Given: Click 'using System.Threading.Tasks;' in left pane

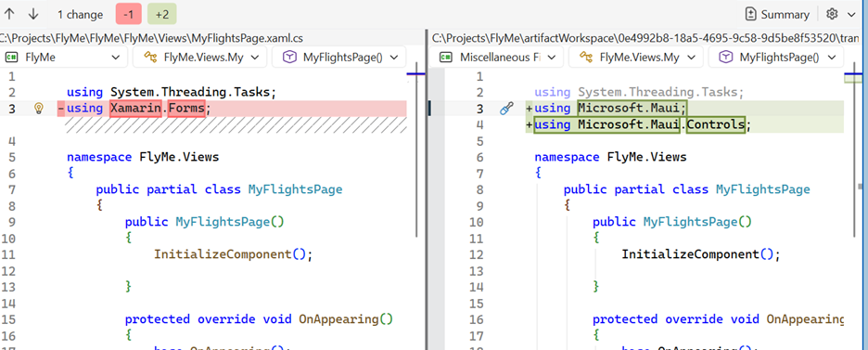Looking at the screenshot, I should [x=171, y=92].
